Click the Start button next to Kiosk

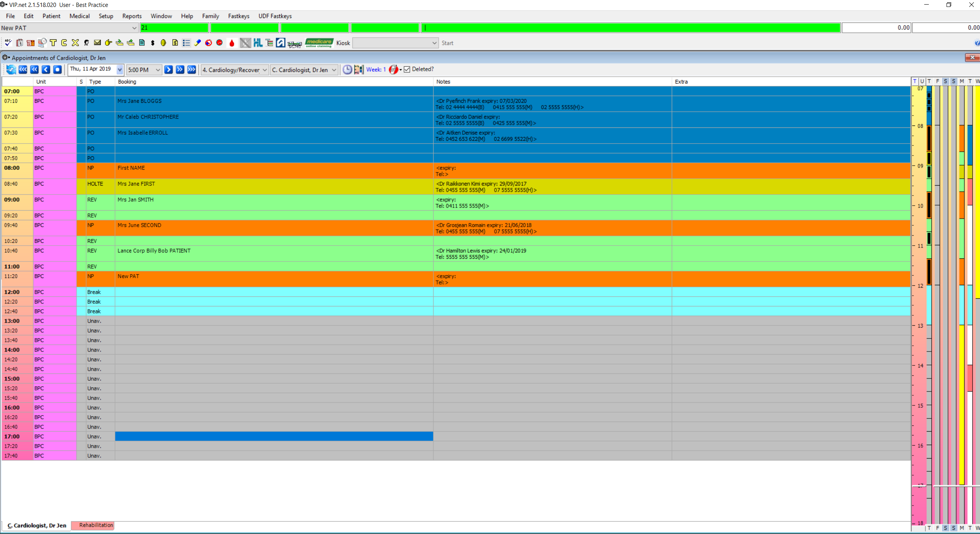click(447, 43)
